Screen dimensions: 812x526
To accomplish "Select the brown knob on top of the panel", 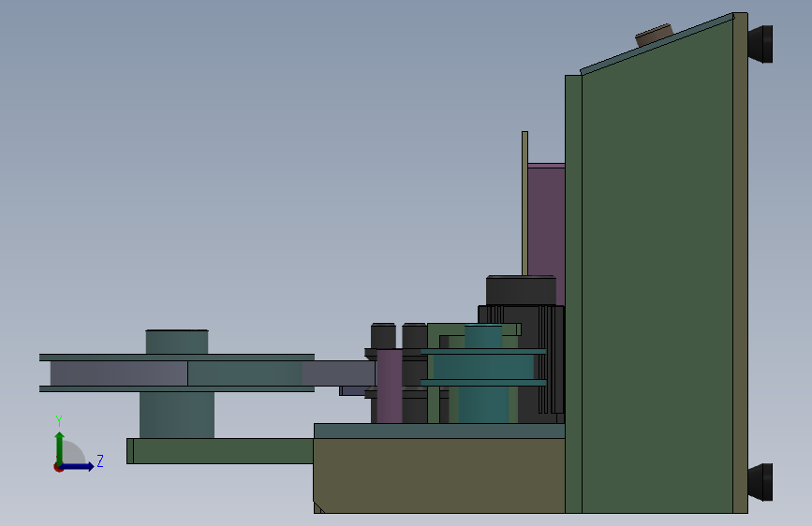I will tap(654, 35).
